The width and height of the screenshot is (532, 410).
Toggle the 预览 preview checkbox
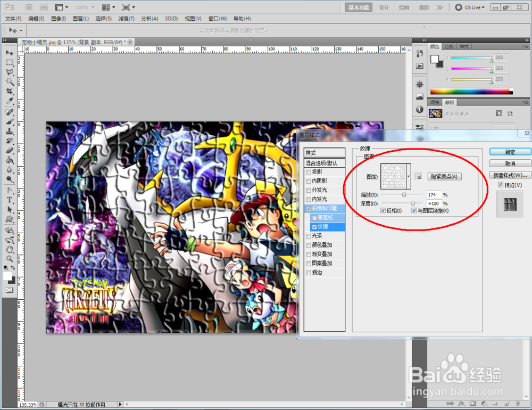(501, 185)
